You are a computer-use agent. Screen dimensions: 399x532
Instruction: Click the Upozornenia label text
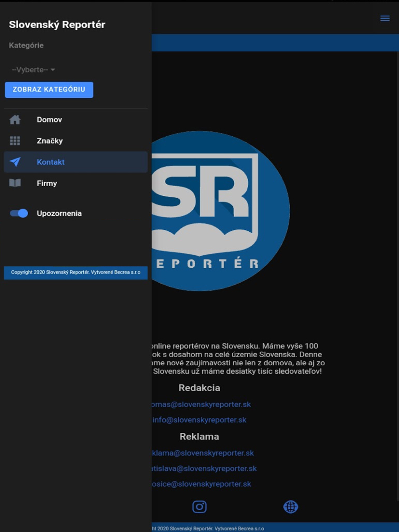pyautogui.click(x=59, y=213)
